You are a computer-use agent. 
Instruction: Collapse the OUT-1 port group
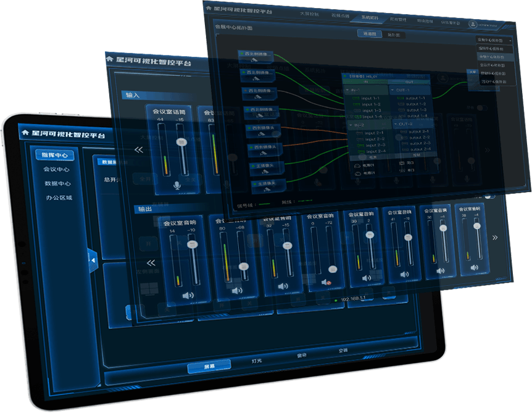click(393, 90)
